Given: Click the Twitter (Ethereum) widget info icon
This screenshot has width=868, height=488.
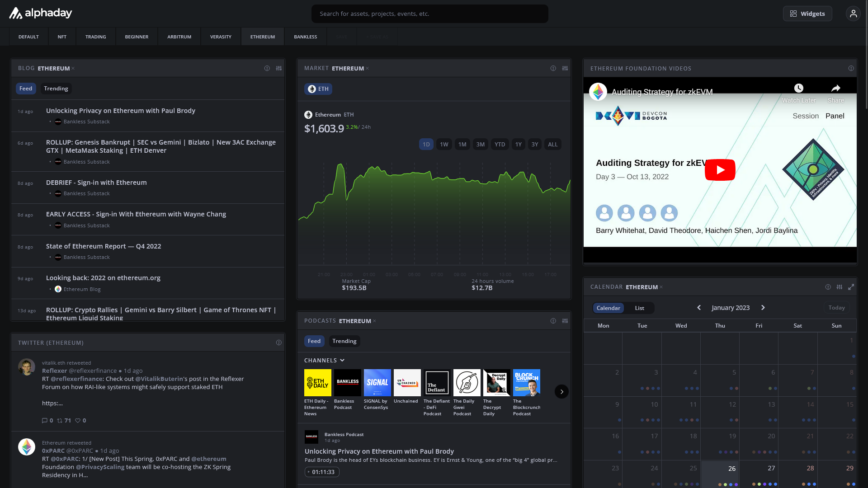Looking at the screenshot, I should (x=278, y=343).
